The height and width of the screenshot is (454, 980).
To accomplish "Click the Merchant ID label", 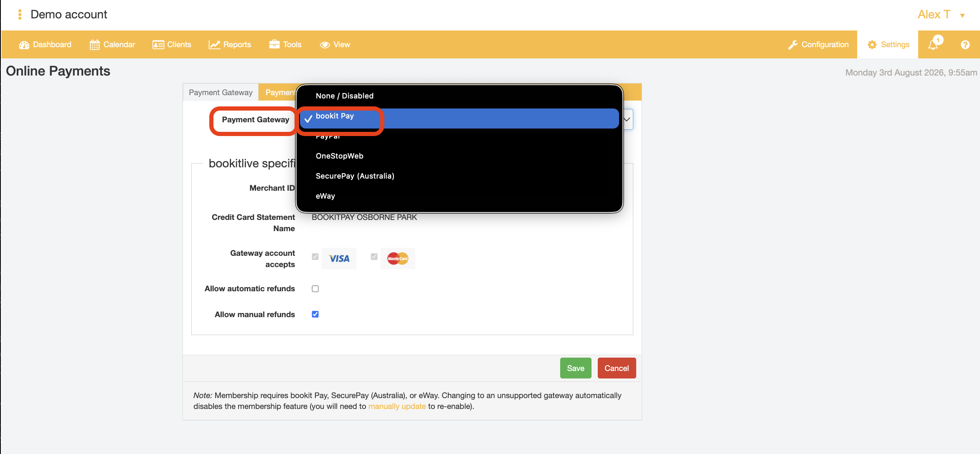I will 272,188.
